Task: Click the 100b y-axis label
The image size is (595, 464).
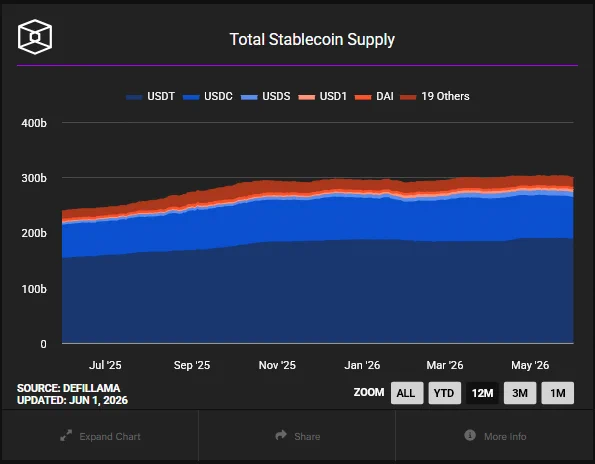Action: 34,289
